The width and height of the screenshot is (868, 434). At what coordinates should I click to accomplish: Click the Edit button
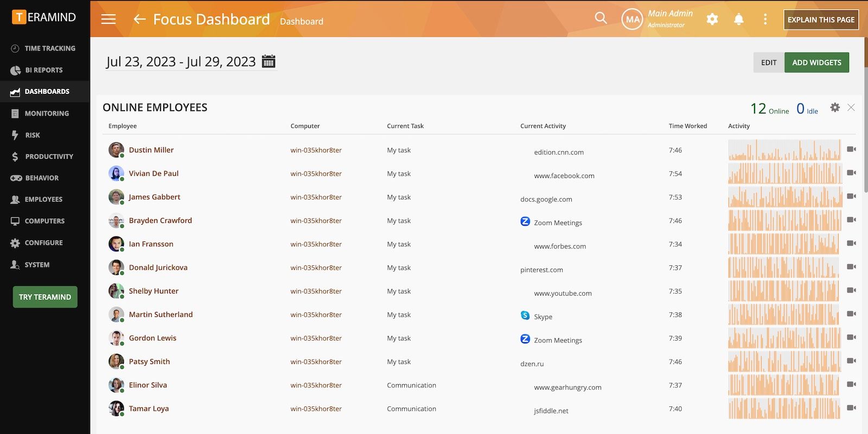point(769,62)
